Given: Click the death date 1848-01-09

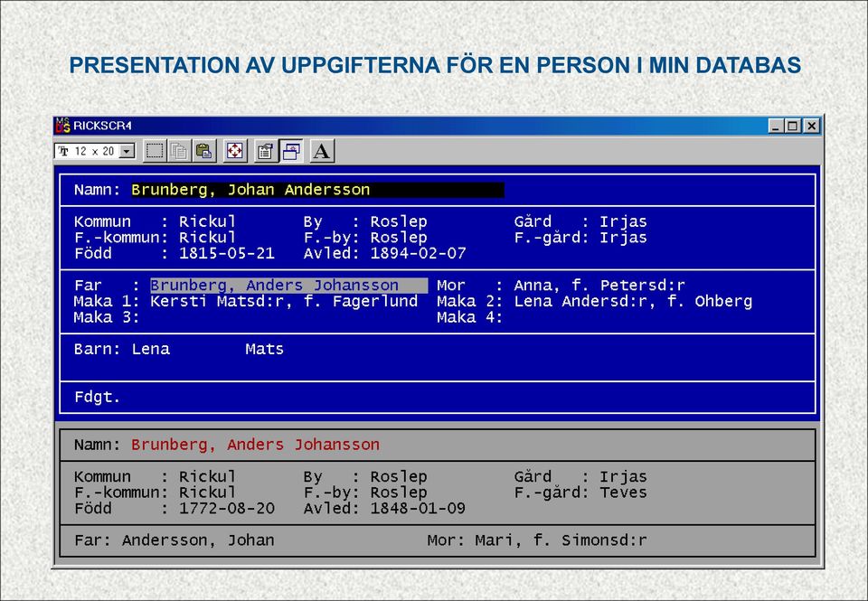Looking at the screenshot, I should click(x=418, y=509).
